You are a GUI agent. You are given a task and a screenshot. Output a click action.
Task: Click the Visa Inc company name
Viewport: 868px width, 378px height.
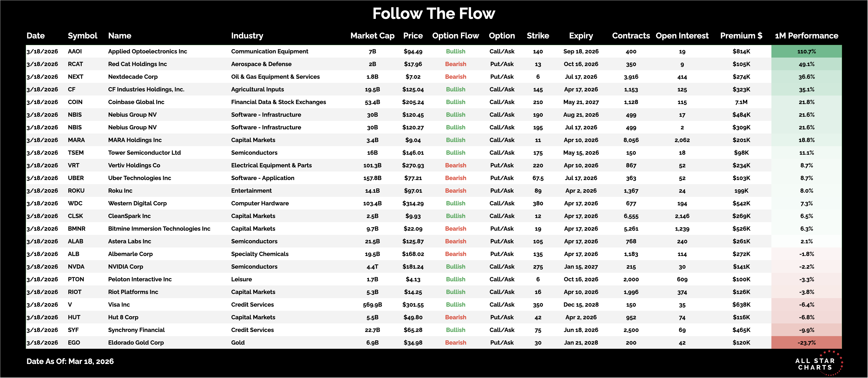(119, 305)
